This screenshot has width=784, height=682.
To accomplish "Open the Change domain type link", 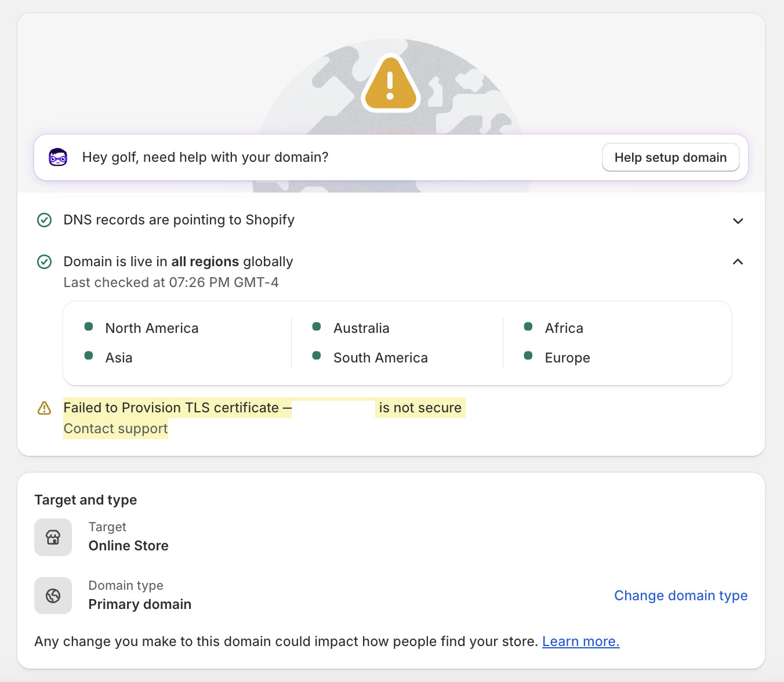I will [x=681, y=596].
